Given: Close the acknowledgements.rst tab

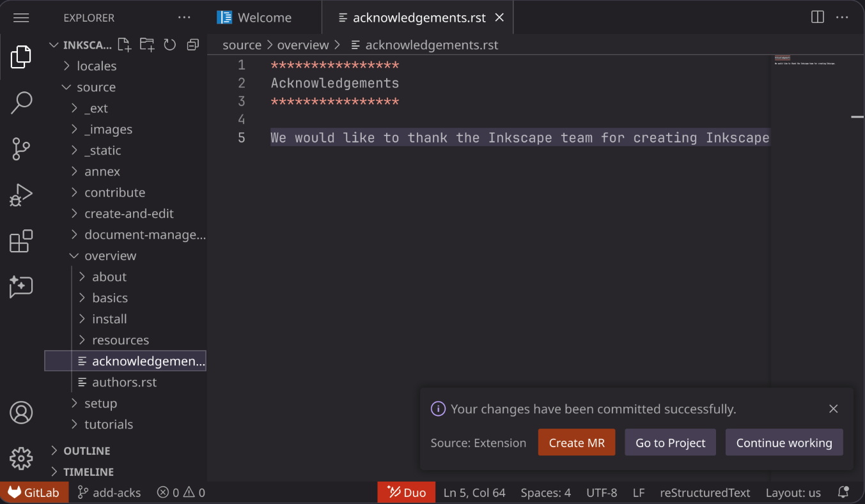Looking at the screenshot, I should click(500, 18).
